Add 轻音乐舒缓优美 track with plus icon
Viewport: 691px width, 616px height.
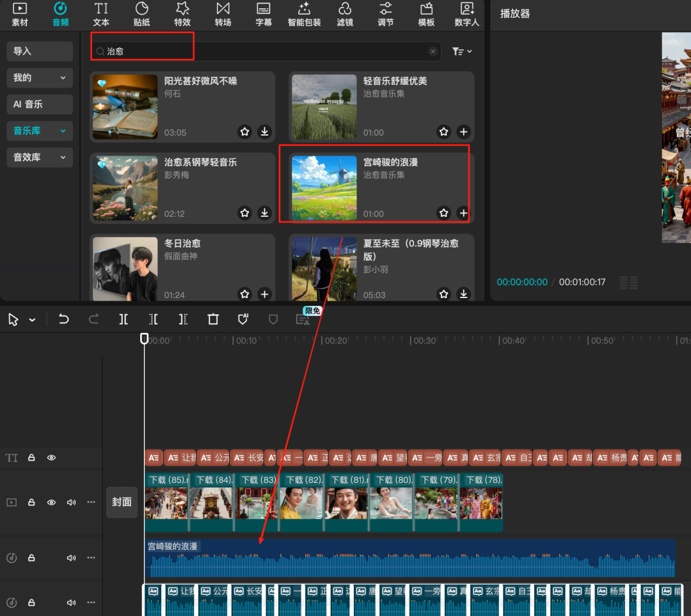point(463,132)
